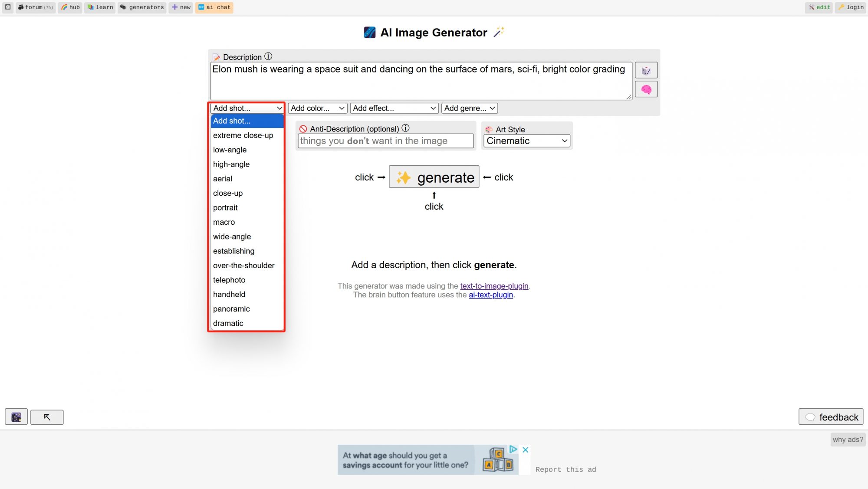Screen dimensions: 868x489
Task: Select the wide-angle shot option
Action: [x=232, y=236]
